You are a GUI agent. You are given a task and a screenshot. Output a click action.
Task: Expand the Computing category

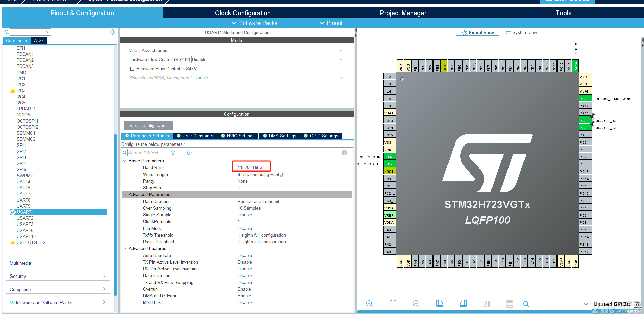(x=58, y=289)
